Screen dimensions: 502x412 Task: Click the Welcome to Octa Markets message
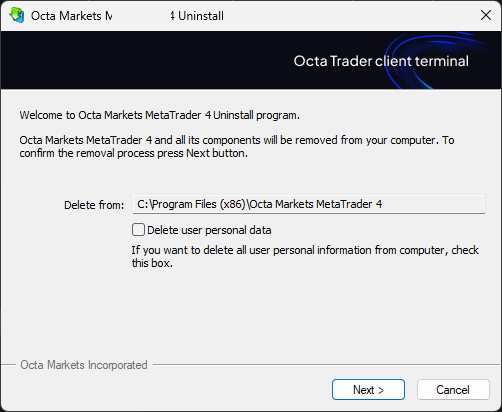click(159, 115)
